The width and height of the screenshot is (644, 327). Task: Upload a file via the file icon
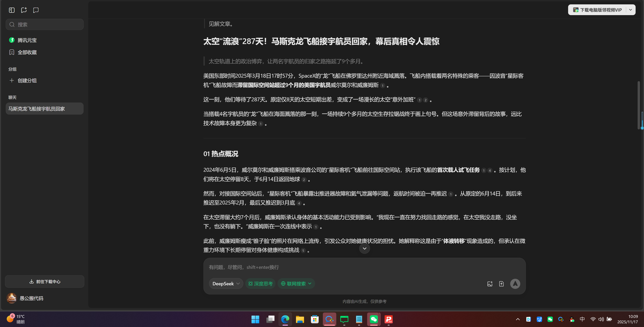[501, 284]
